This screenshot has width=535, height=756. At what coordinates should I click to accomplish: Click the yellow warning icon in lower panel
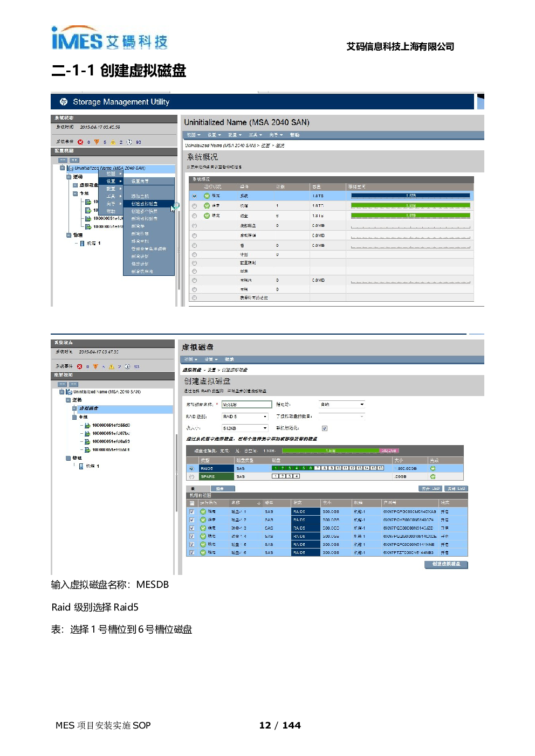tap(112, 366)
